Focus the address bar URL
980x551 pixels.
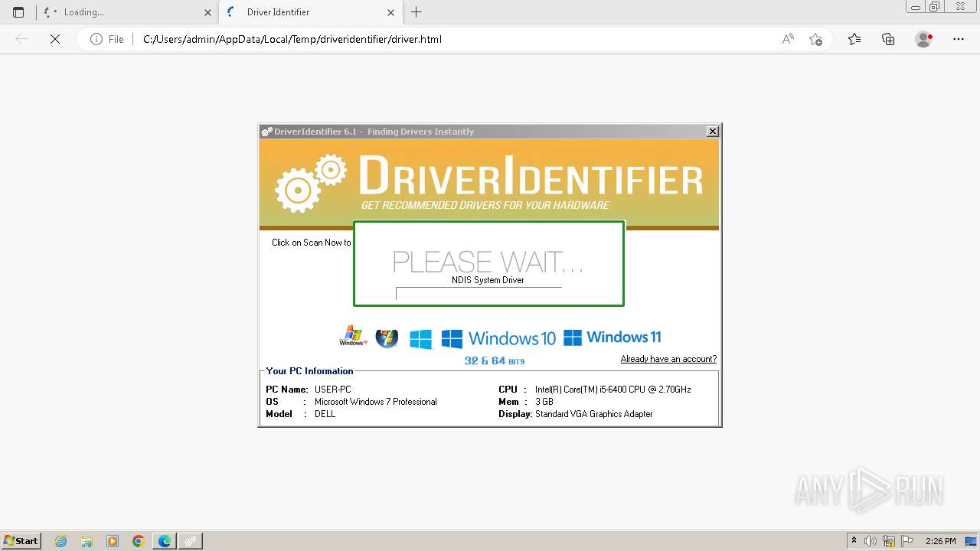pos(292,39)
